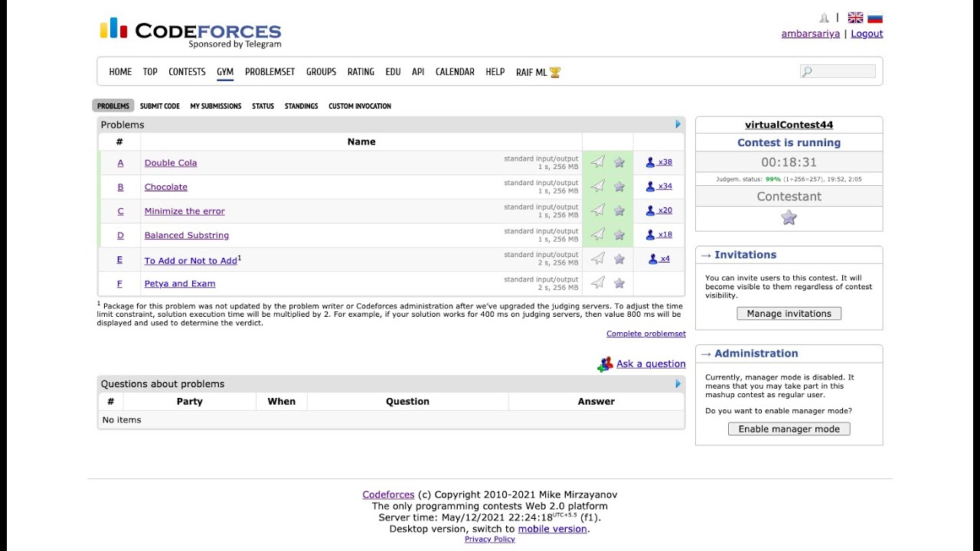Image resolution: width=980 pixels, height=551 pixels.
Task: Open the API menu item
Action: (x=418, y=72)
